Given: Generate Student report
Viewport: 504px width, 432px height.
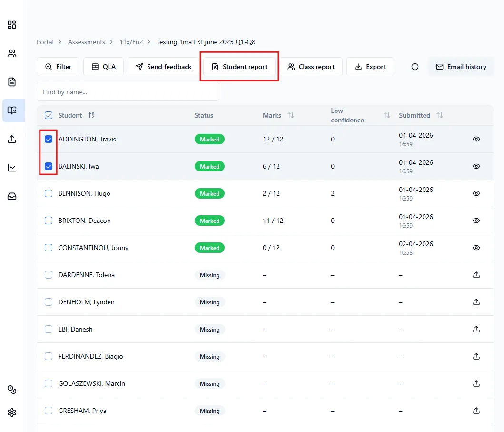Looking at the screenshot, I should pos(239,67).
